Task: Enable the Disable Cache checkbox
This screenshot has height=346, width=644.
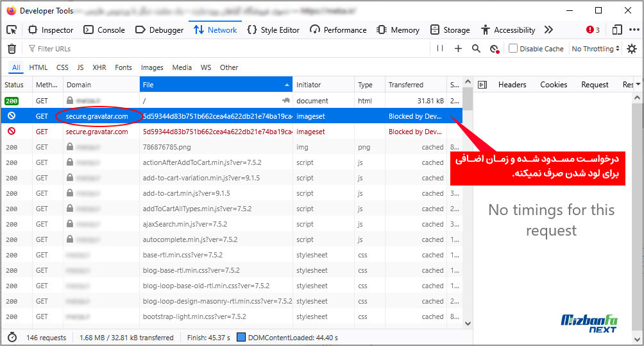Action: tap(513, 49)
